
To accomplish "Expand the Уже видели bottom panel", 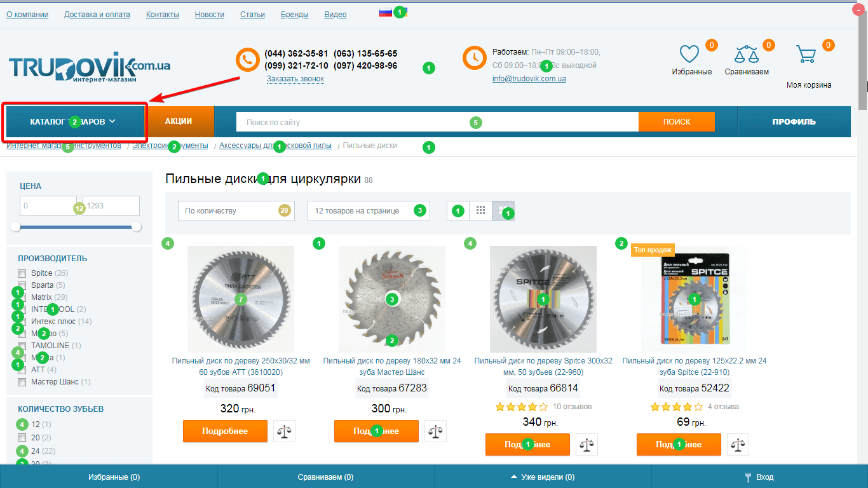I will [x=543, y=477].
